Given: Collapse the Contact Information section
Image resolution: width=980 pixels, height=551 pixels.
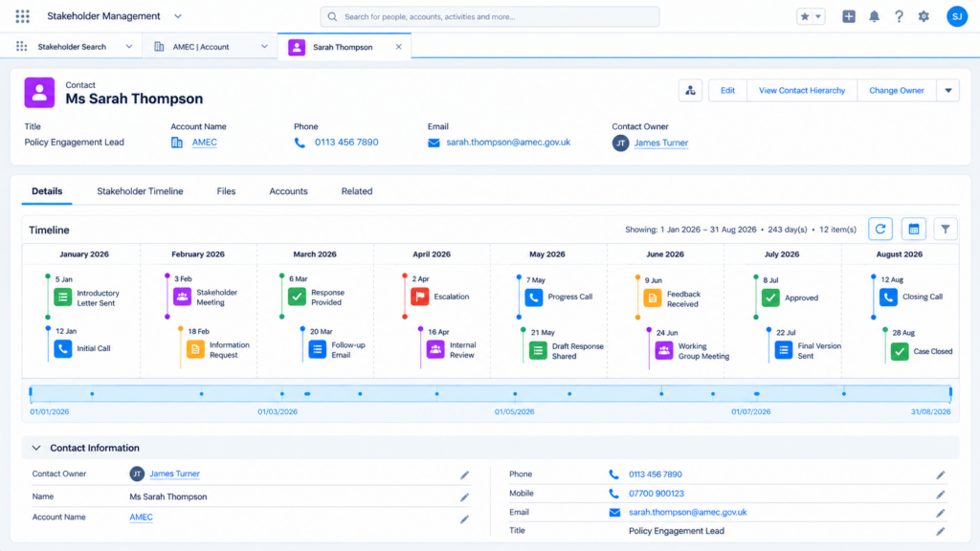Looking at the screenshot, I should pyautogui.click(x=36, y=448).
